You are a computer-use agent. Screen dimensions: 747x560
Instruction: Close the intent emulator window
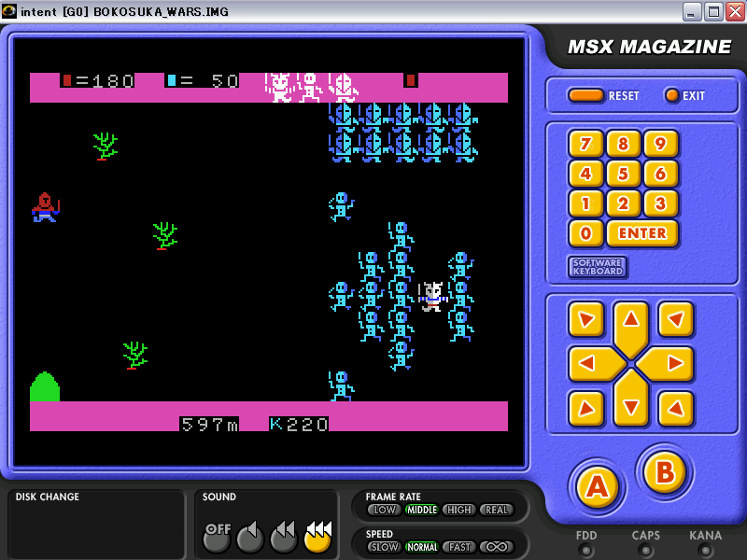tap(735, 11)
